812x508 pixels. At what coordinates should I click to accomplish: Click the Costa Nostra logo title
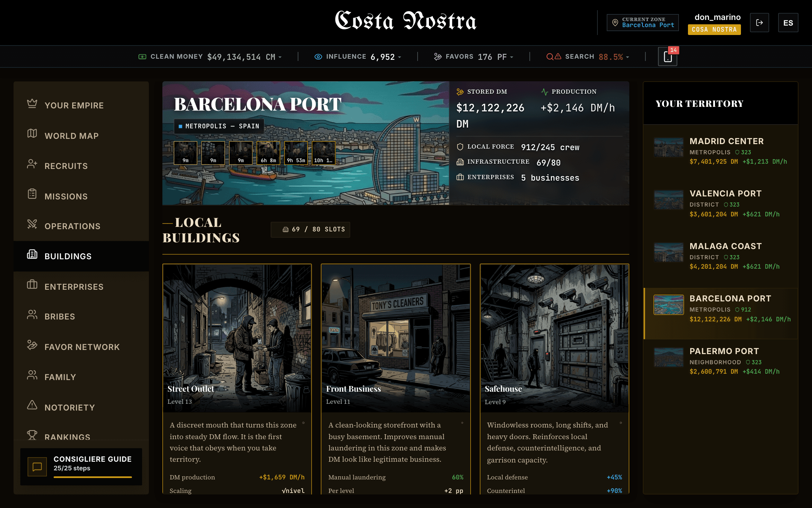[x=406, y=21]
